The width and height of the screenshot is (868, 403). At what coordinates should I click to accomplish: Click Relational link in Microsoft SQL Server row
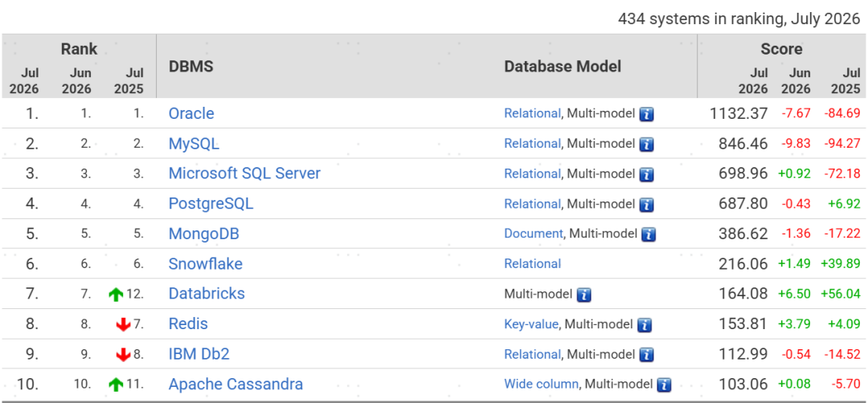point(533,173)
